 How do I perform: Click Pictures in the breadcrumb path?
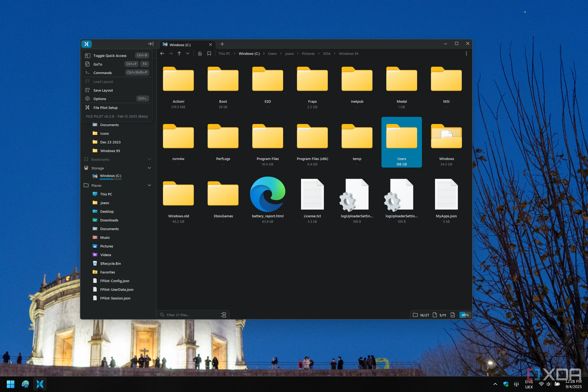point(308,54)
